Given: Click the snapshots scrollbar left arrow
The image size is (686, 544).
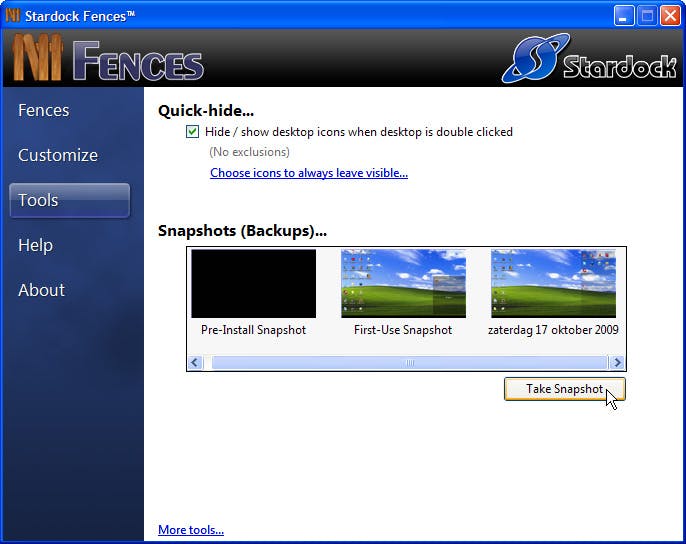Looking at the screenshot, I should pyautogui.click(x=195, y=362).
